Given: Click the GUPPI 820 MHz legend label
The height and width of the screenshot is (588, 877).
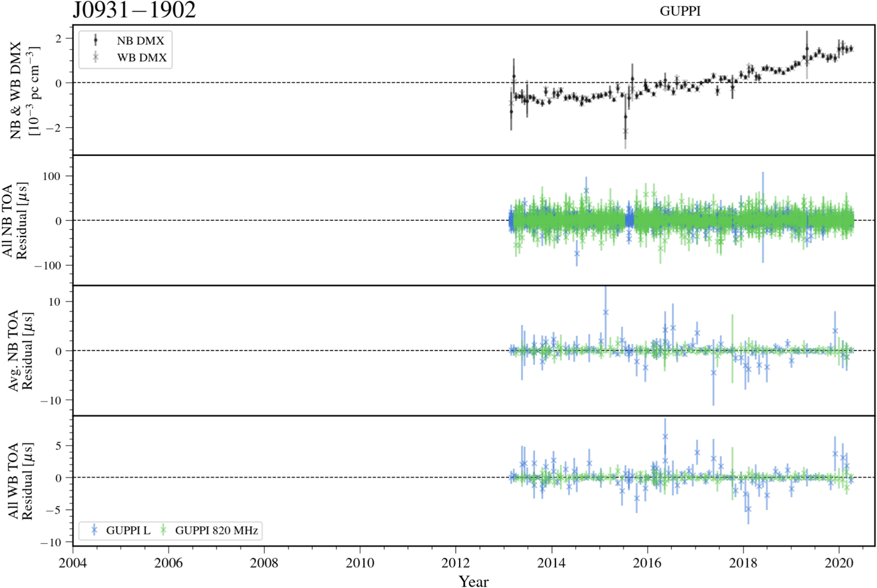Looking at the screenshot, I should (x=216, y=531).
